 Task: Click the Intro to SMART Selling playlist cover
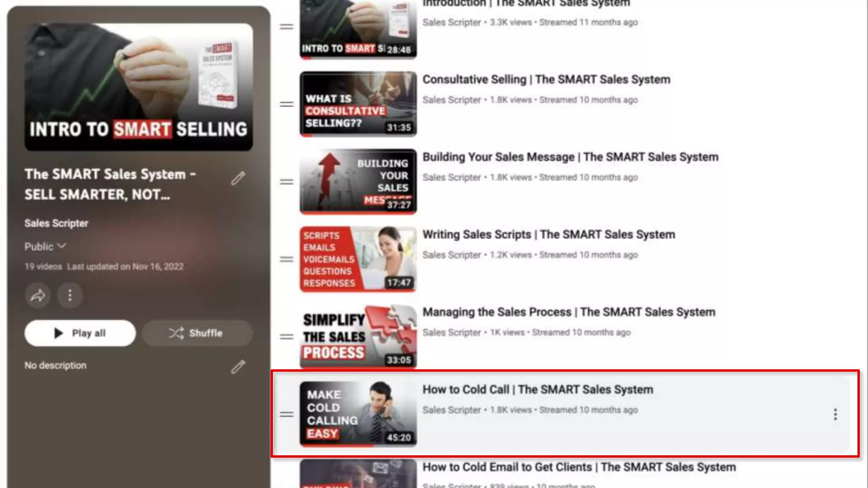(139, 87)
